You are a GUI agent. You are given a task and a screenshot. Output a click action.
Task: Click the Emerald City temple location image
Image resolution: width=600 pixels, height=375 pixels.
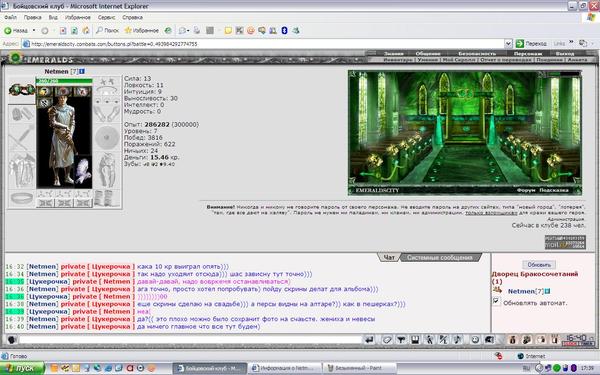(465, 133)
